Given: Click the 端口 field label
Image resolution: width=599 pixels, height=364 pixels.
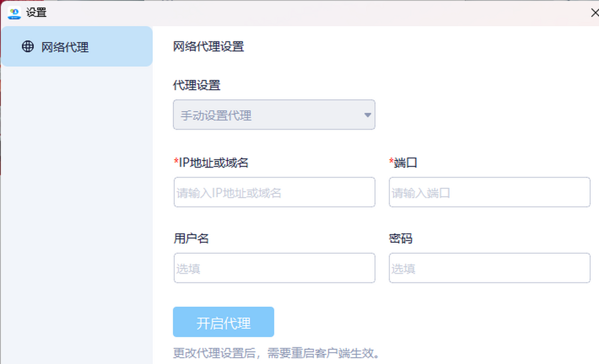Looking at the screenshot, I should click(405, 163).
